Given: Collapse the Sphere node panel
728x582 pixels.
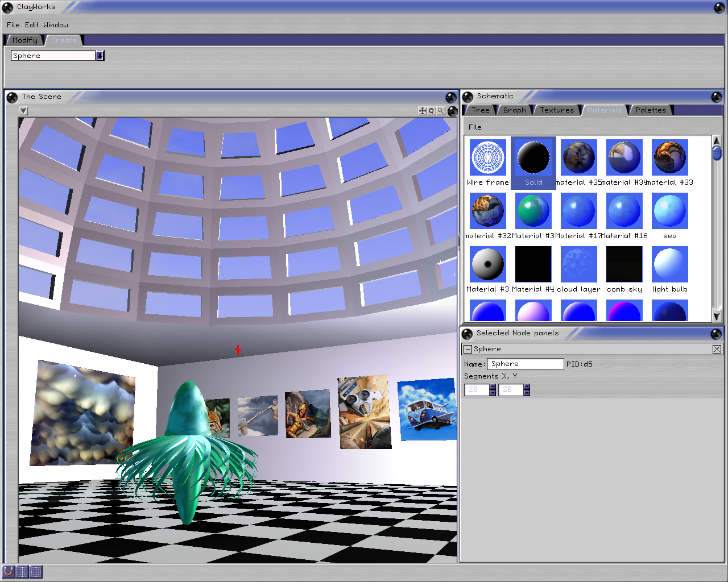Looking at the screenshot, I should [468, 349].
